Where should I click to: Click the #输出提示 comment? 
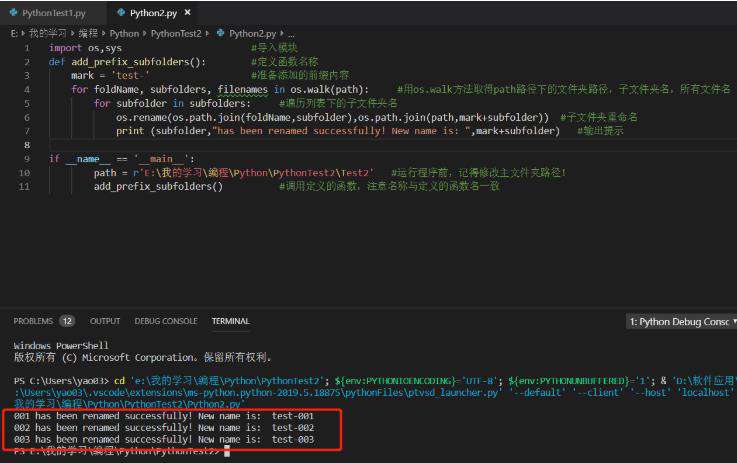click(600, 131)
